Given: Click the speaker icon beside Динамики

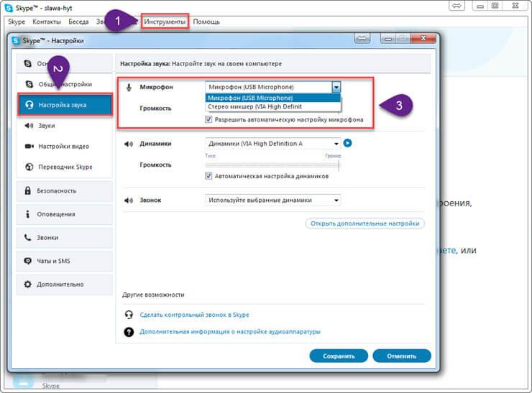Looking at the screenshot, I should pos(129,144).
